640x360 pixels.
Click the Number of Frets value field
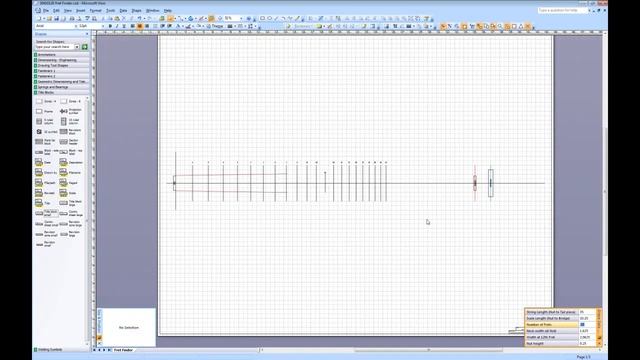click(587, 324)
